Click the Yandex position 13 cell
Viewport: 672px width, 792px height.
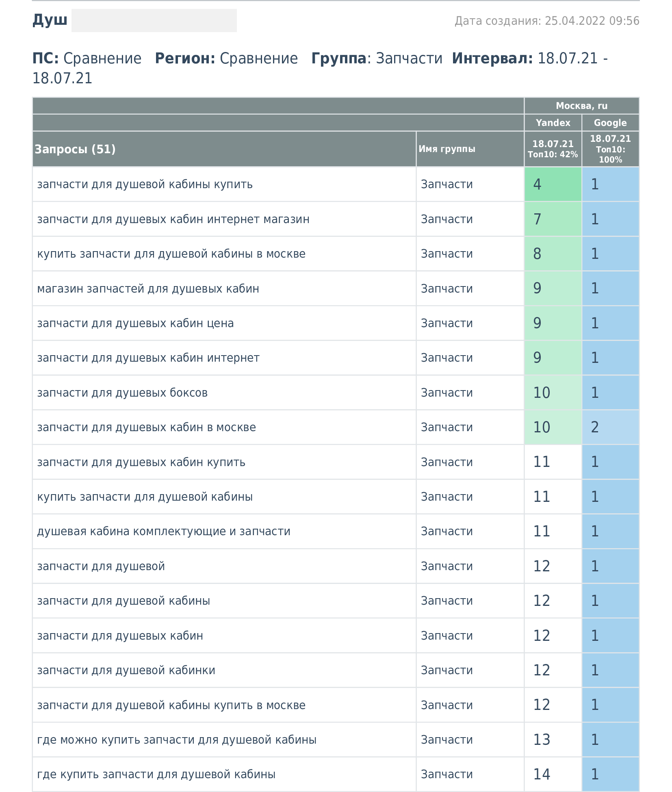tap(553, 740)
